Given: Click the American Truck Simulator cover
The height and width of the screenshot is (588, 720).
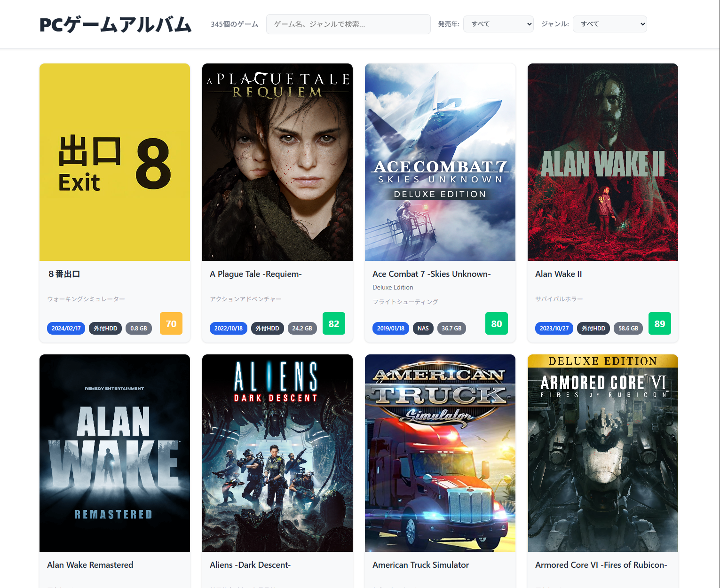Looking at the screenshot, I should (x=440, y=453).
